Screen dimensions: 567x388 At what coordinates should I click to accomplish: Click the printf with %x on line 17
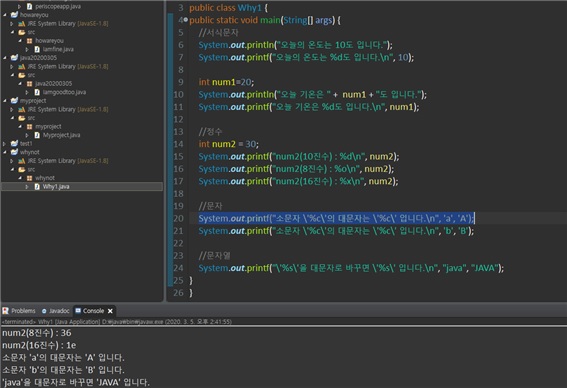pyautogui.click(x=298, y=181)
